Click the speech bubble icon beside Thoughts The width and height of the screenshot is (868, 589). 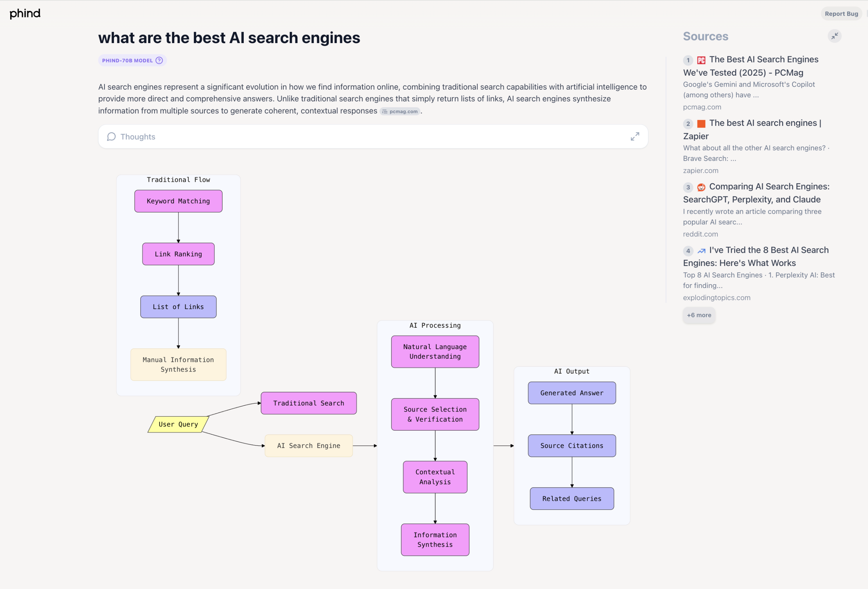[111, 136]
